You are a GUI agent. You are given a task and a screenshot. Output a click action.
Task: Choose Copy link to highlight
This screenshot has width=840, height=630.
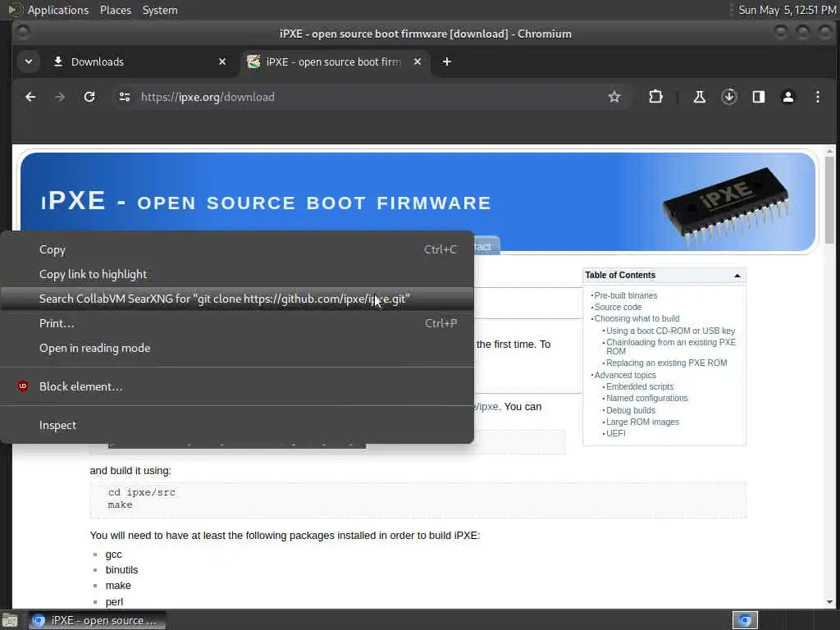pyautogui.click(x=237, y=274)
